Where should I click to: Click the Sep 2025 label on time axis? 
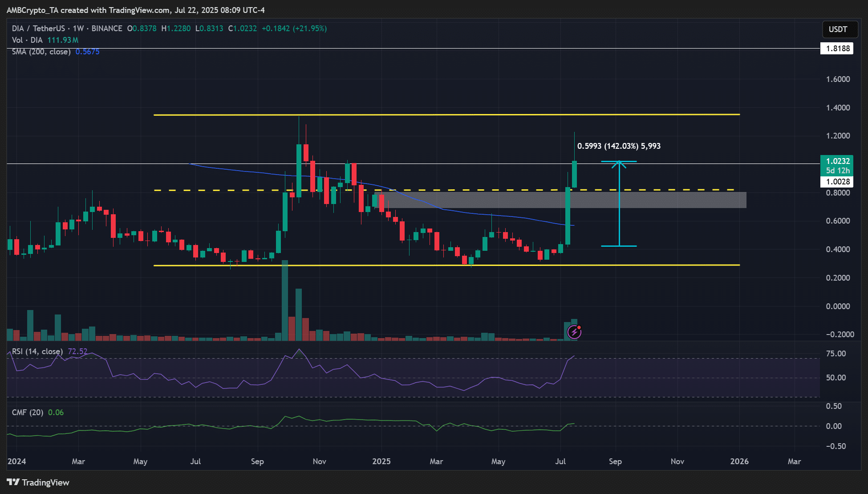point(615,461)
